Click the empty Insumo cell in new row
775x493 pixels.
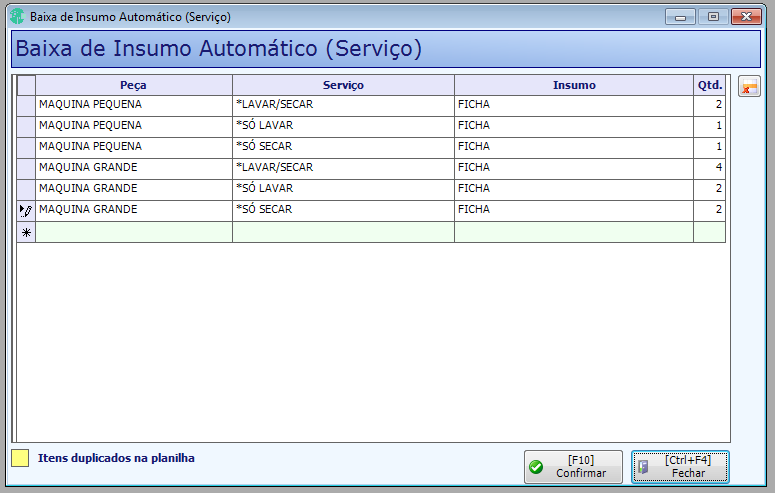(x=574, y=232)
